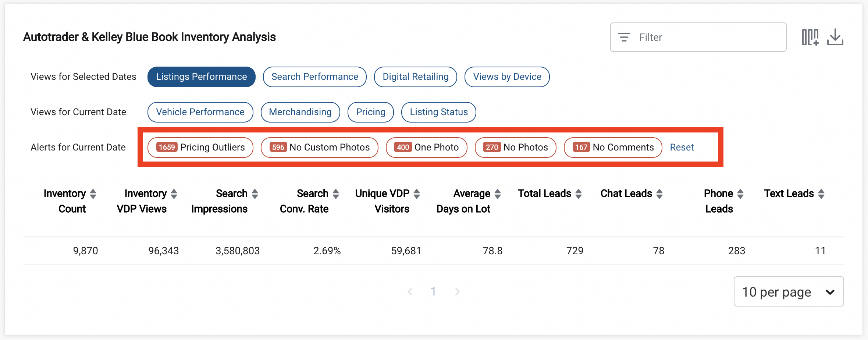Image resolution: width=868 pixels, height=340 pixels.
Task: Go to previous page arrow
Action: pos(410,292)
